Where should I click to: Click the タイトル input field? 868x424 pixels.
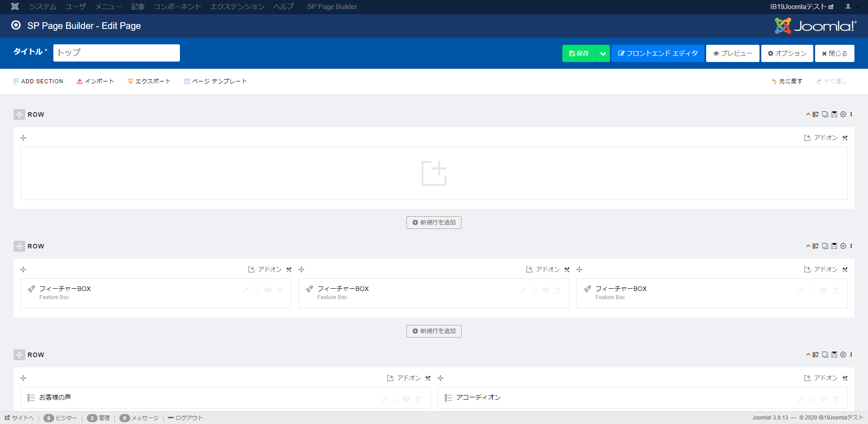click(x=117, y=53)
